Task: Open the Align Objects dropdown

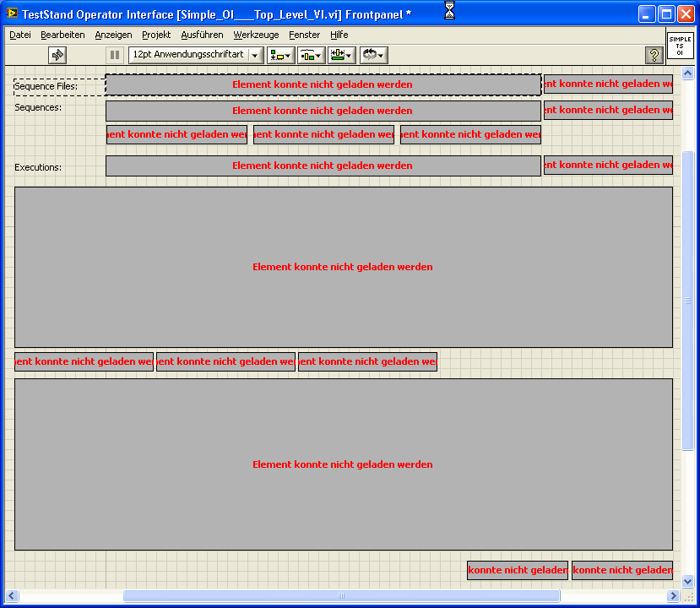Action: pyautogui.click(x=281, y=56)
